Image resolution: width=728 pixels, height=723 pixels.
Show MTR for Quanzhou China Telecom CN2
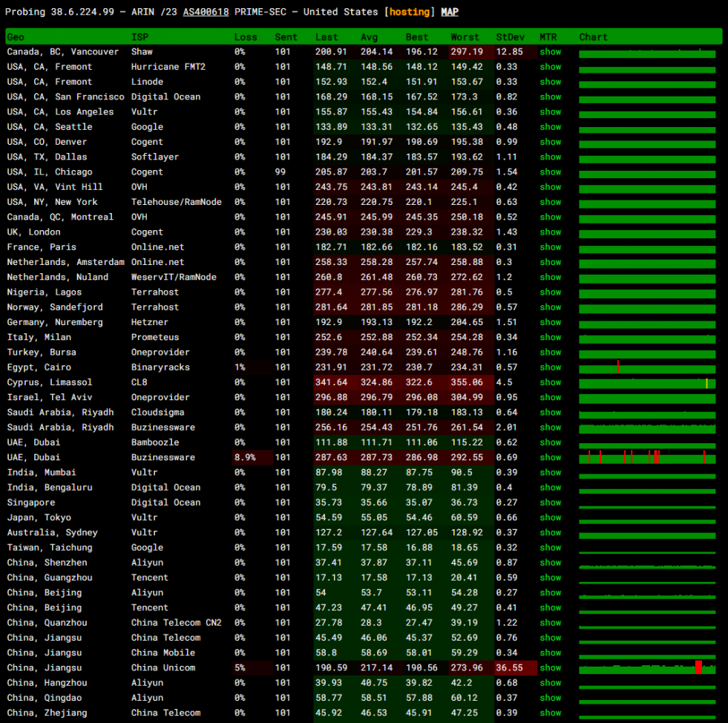click(550, 623)
